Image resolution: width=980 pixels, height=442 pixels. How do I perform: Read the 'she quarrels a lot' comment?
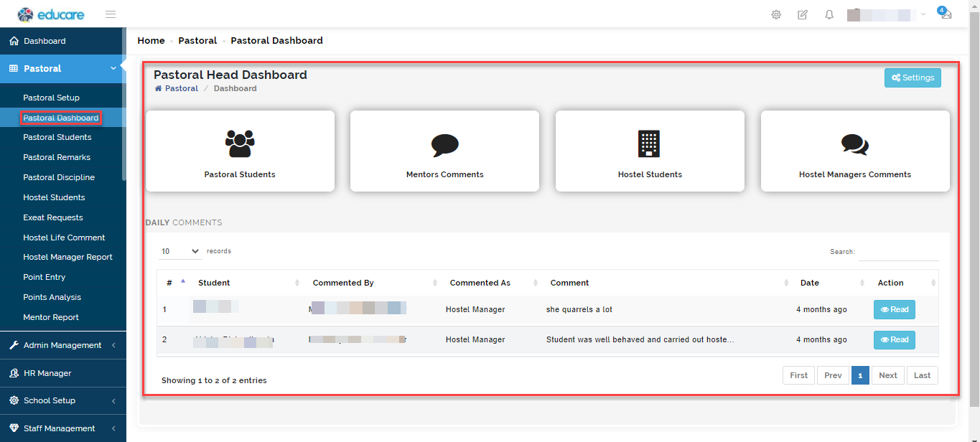pos(894,310)
